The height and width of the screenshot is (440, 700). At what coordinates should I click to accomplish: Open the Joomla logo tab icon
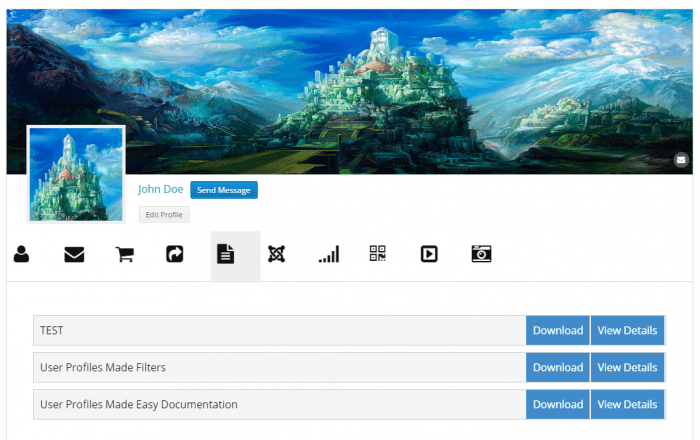(276, 254)
